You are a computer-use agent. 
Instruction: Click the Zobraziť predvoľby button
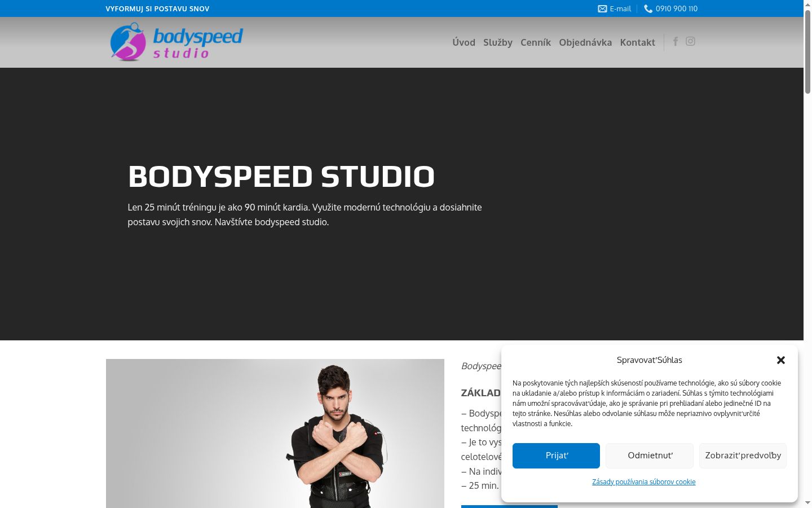743,456
